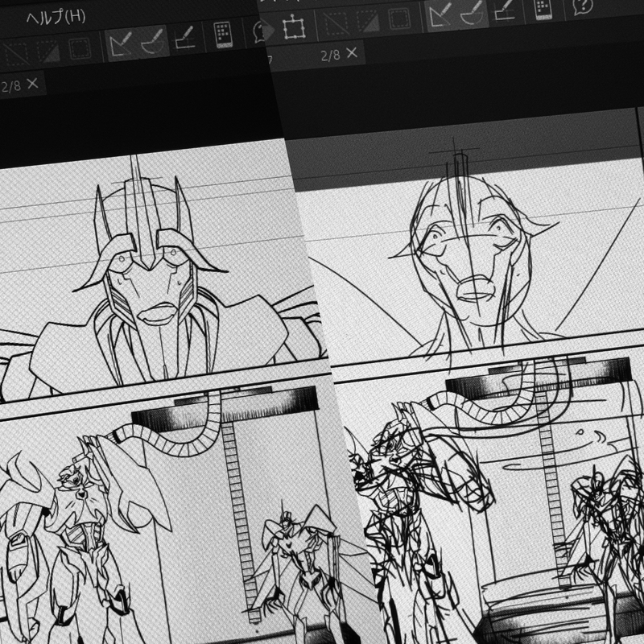The height and width of the screenshot is (644, 644).
Task: Toggle Snap to special ruler in left window
Action: [x=153, y=42]
